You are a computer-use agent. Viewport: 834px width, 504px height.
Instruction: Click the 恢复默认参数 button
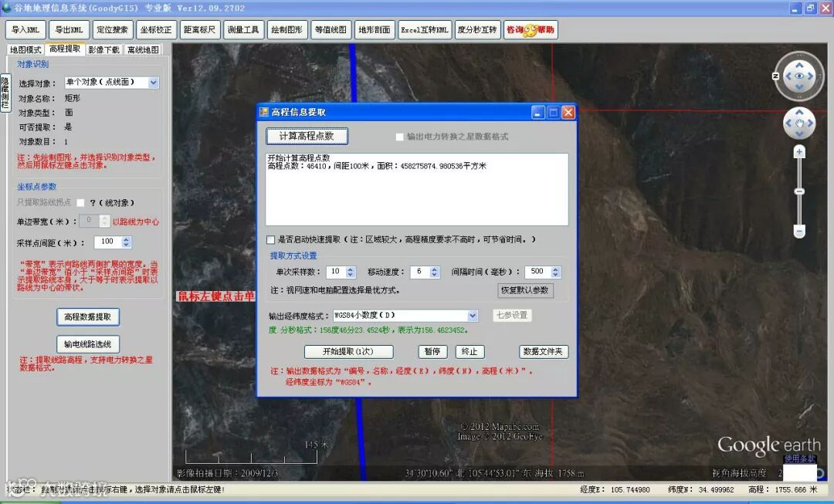click(526, 290)
